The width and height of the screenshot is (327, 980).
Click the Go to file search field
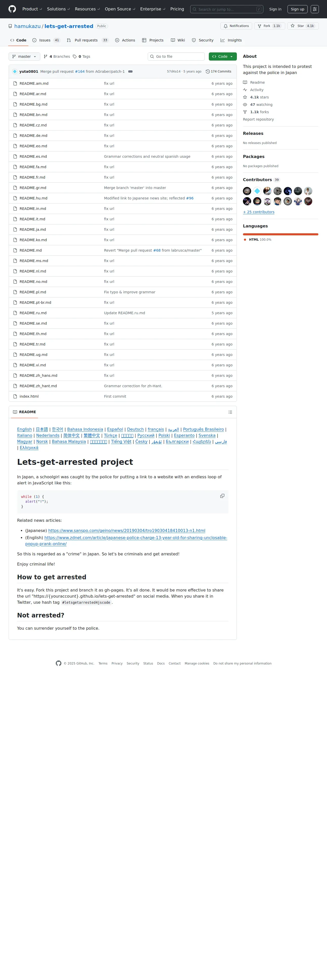point(176,56)
